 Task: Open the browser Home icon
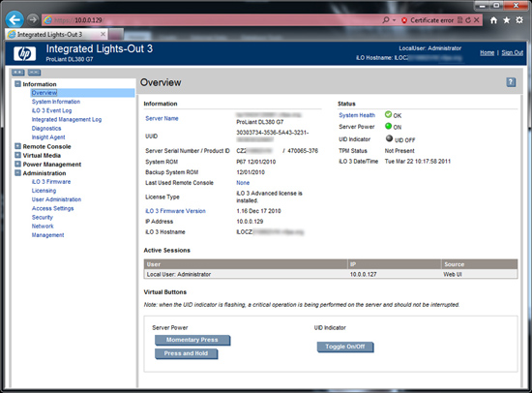(493, 20)
